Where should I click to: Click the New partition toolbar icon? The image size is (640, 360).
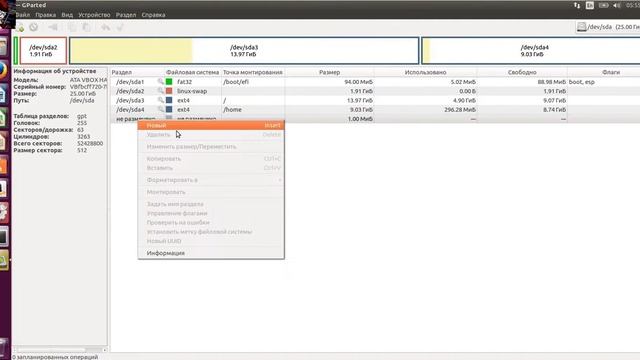click(20, 27)
